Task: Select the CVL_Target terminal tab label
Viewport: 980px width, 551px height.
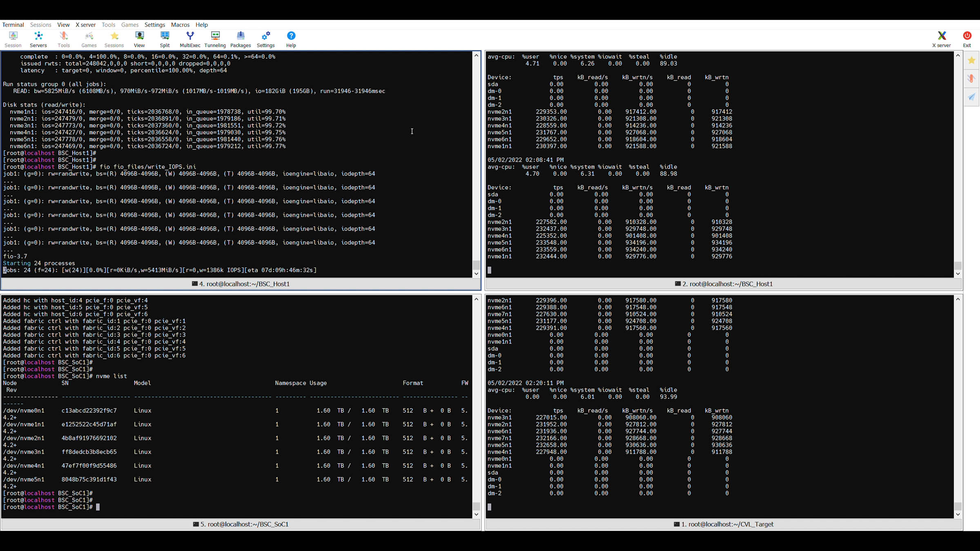Action: pos(724,524)
